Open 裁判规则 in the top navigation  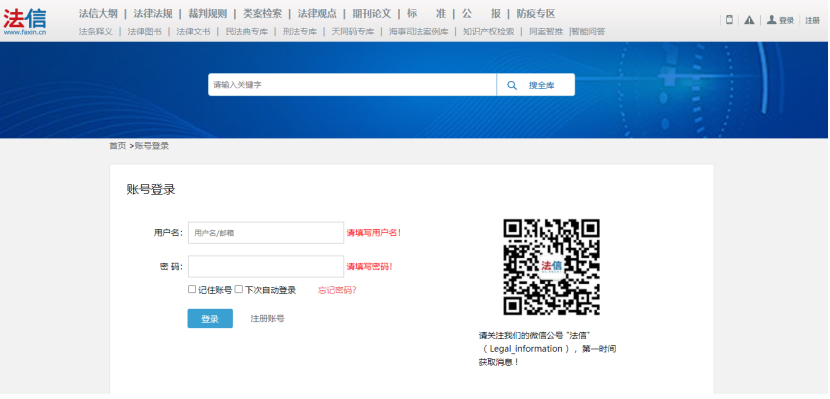(208, 14)
